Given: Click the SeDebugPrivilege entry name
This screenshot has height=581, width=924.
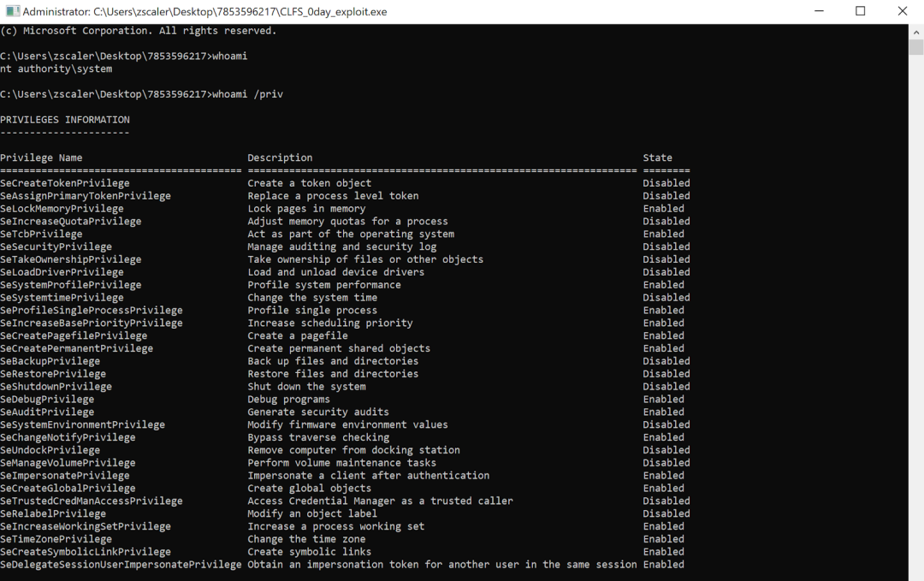Looking at the screenshot, I should click(47, 400).
